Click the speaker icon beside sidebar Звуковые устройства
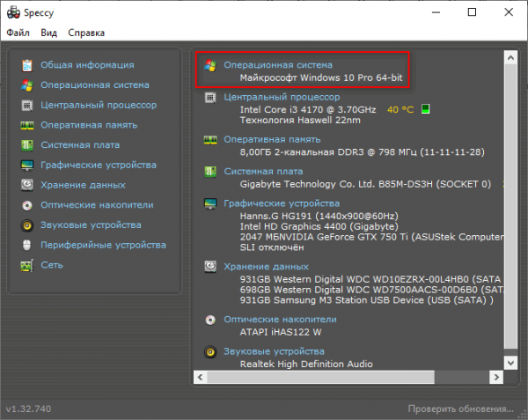 click(x=27, y=225)
